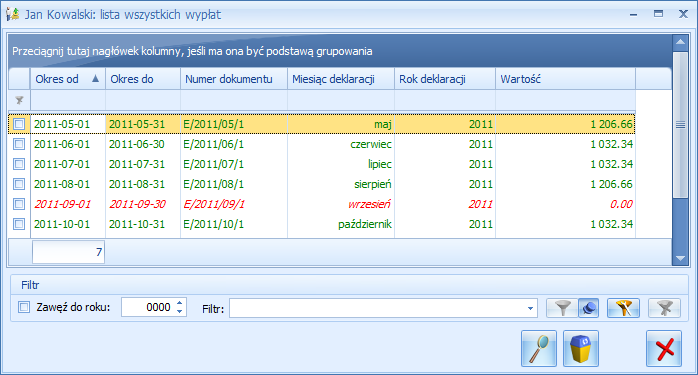Viewport: 698px width, 375px height.
Task: Tick the checkbox for row 2011-07-01
Action: click(x=19, y=164)
